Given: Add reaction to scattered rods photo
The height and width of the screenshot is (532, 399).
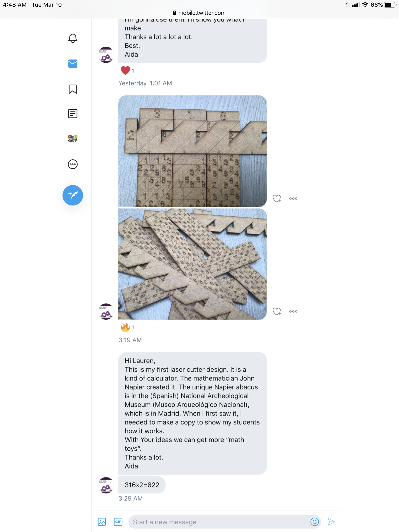Looking at the screenshot, I should coord(277,311).
